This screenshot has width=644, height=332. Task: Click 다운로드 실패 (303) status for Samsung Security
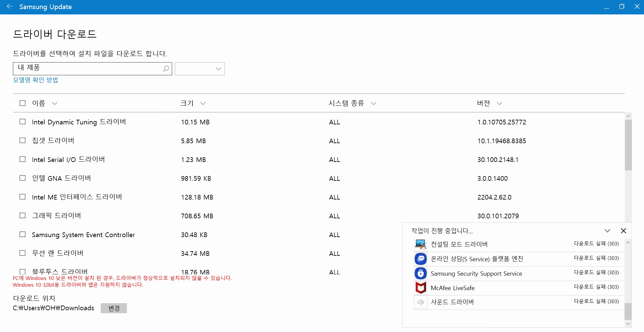[x=596, y=272]
